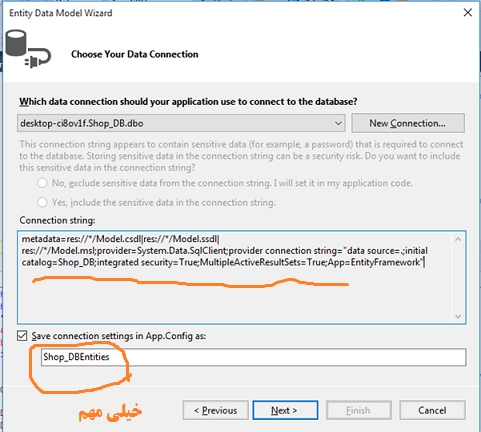Click the orange Persian annotation text
481x432 pixels.
pyautogui.click(x=110, y=413)
